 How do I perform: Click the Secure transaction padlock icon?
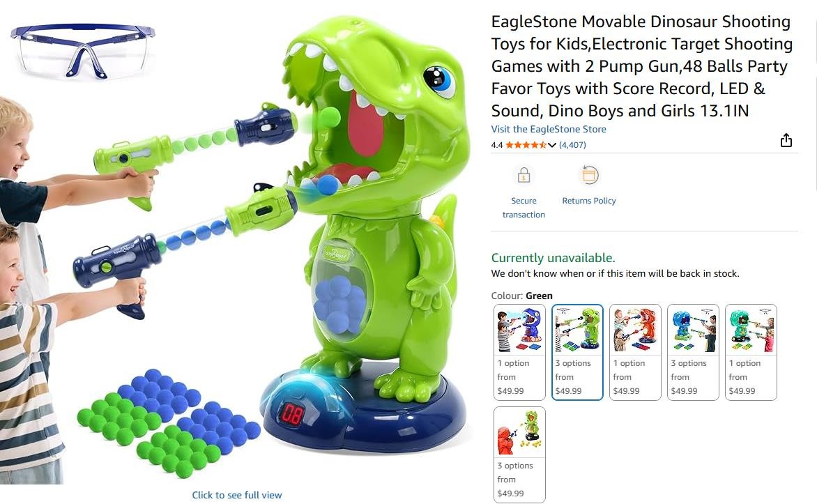524,175
